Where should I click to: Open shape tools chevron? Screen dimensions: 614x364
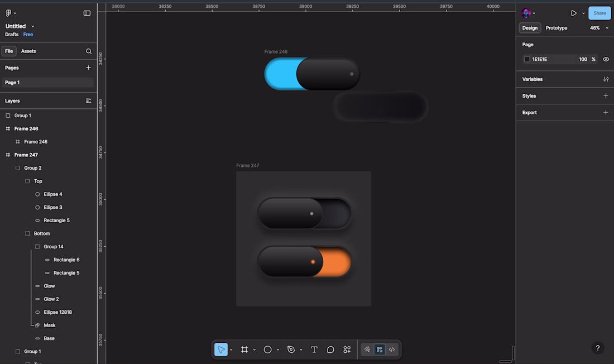pyautogui.click(x=277, y=349)
